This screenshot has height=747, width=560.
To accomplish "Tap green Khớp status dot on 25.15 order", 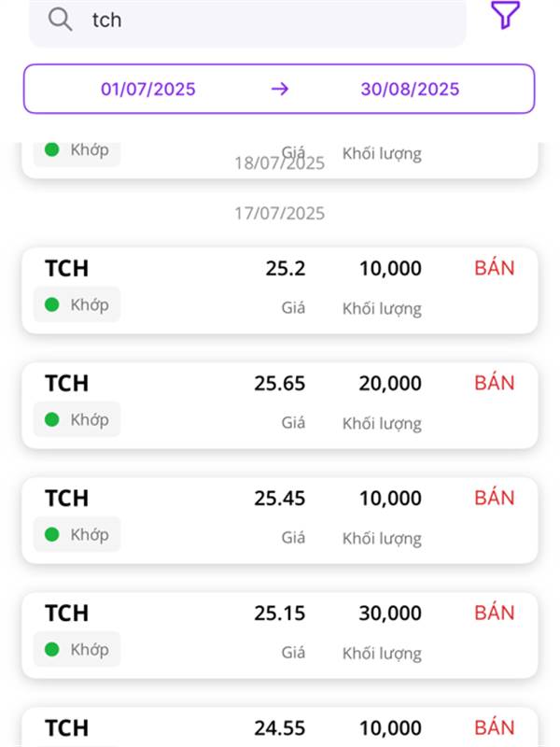I will [x=52, y=649].
